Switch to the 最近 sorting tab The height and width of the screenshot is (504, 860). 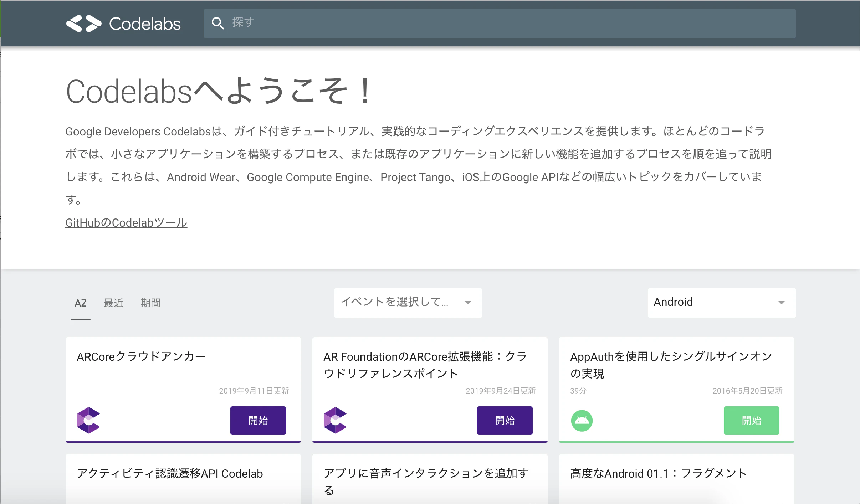coord(113,303)
